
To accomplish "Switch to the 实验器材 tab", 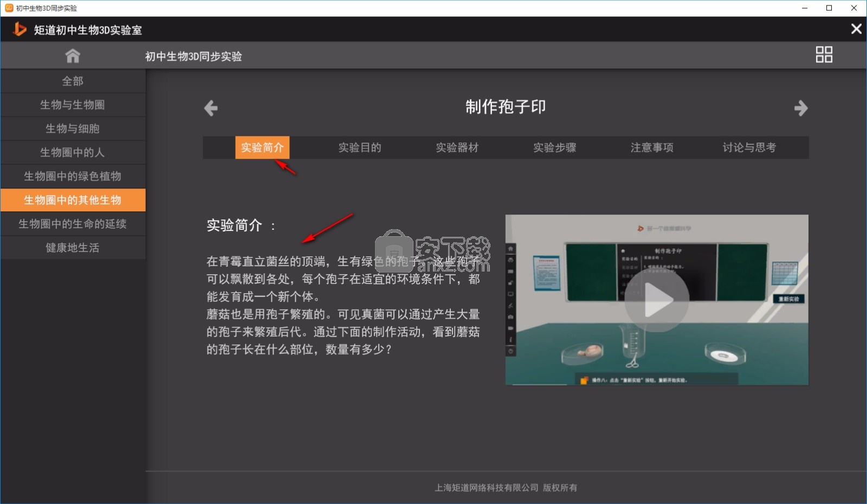I will (457, 147).
